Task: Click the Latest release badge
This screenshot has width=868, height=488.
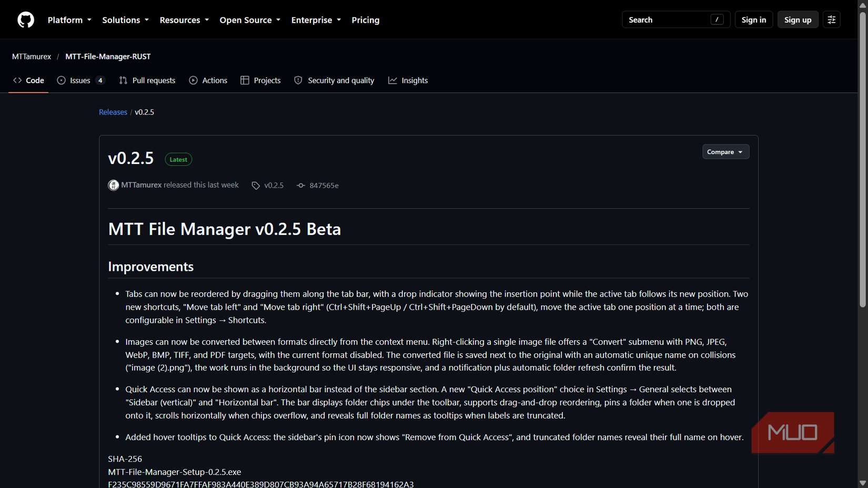Action: 178,159
